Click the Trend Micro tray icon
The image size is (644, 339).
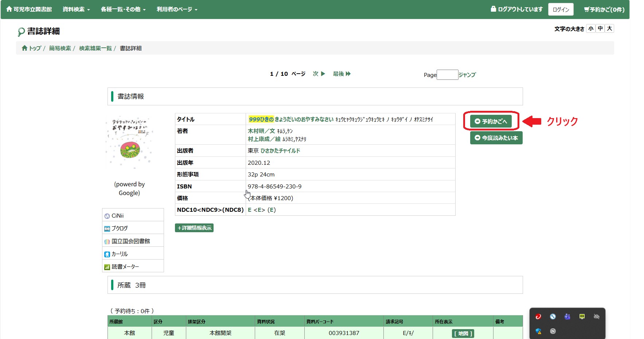click(x=538, y=317)
